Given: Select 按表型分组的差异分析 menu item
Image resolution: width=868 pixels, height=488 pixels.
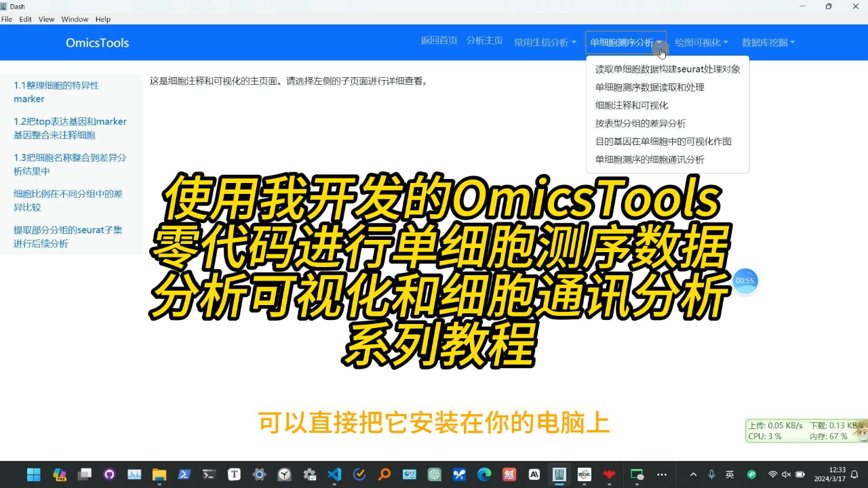Looking at the screenshot, I should pos(640,123).
